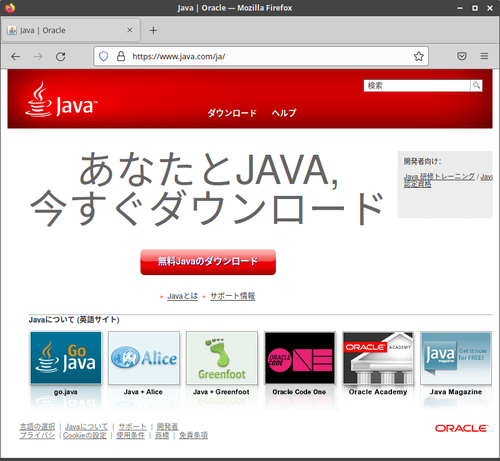Click the Oracle logo in the footer

[x=462, y=428]
